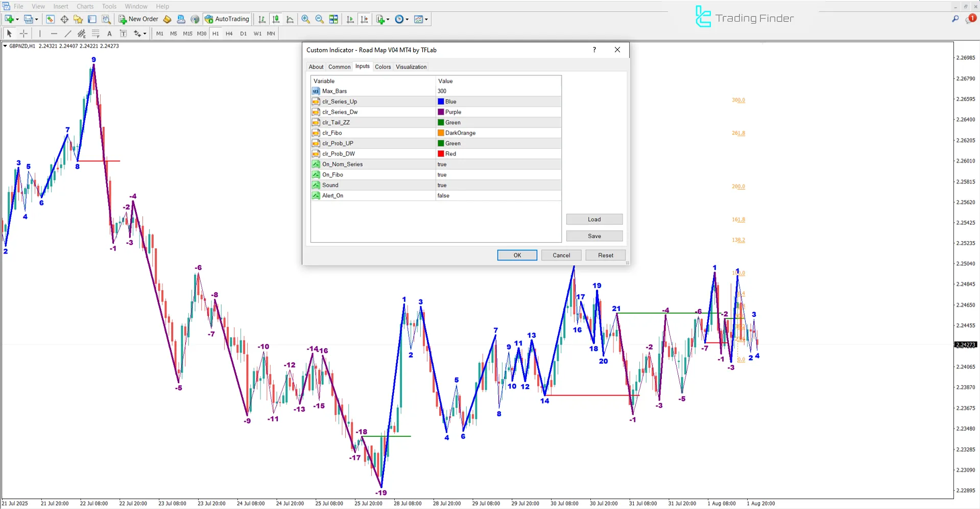Confirm settings with the OK button
Viewport: 980px width, 509px height.
point(517,255)
